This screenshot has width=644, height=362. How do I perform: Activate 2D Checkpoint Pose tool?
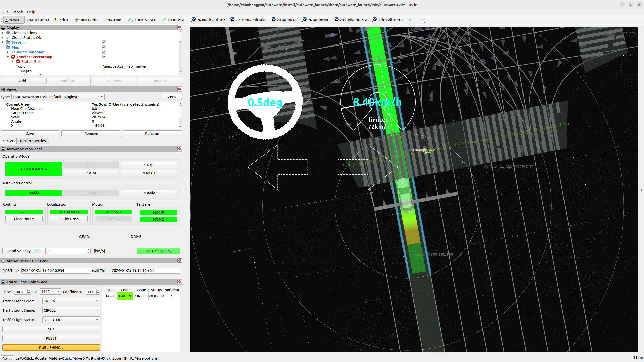pyautogui.click(x=351, y=20)
